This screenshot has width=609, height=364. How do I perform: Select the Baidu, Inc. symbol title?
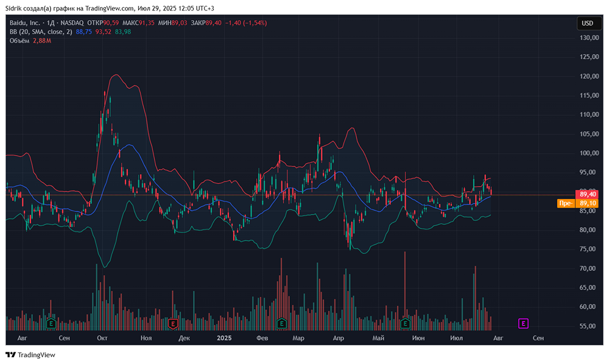coord(24,23)
